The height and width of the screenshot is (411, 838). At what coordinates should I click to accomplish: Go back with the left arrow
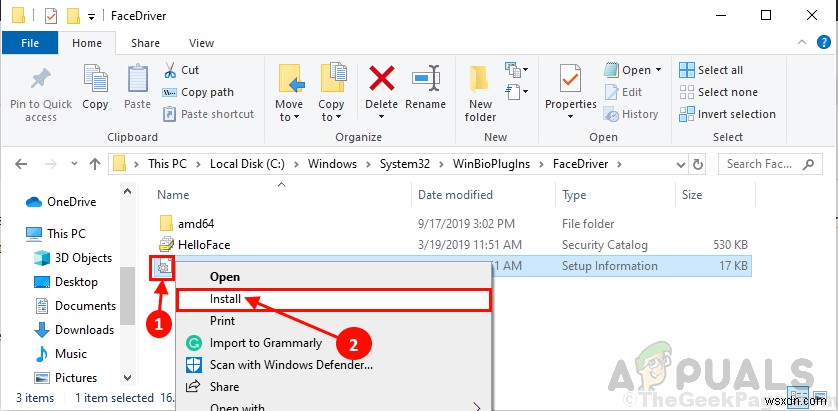[21, 164]
